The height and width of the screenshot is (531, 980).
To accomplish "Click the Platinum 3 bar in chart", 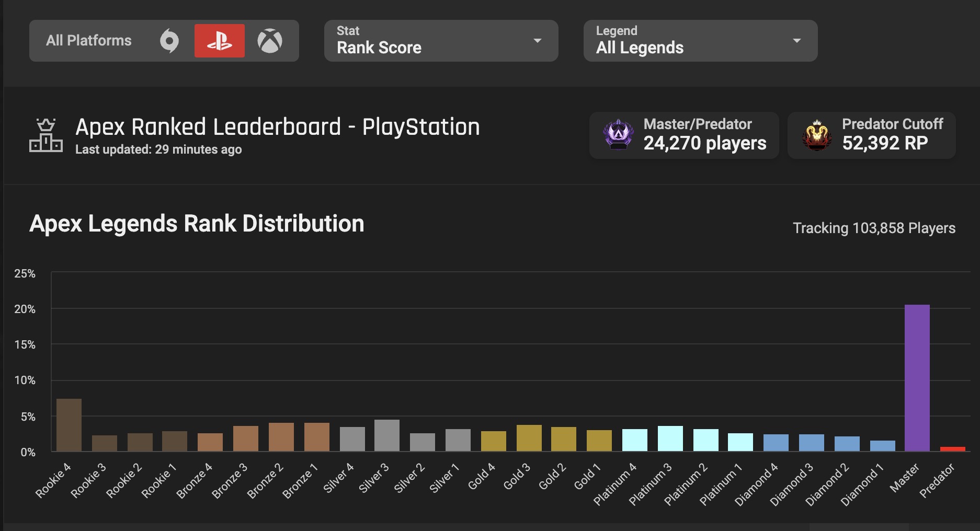I will pyautogui.click(x=670, y=438).
